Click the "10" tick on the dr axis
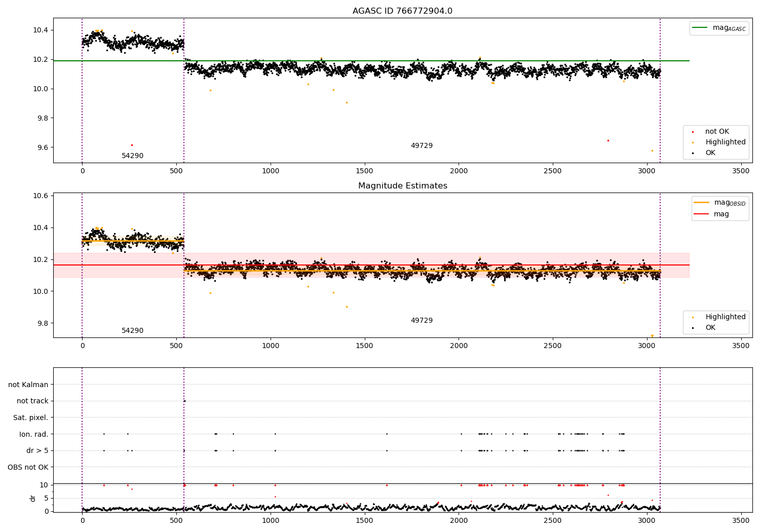The image size is (760, 532). (x=44, y=485)
